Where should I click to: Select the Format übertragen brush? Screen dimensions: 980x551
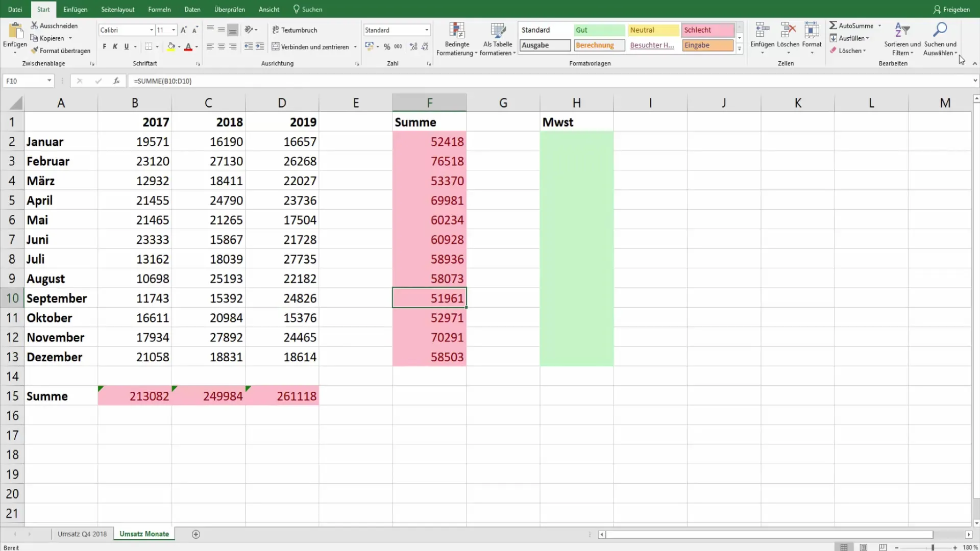pyautogui.click(x=34, y=51)
